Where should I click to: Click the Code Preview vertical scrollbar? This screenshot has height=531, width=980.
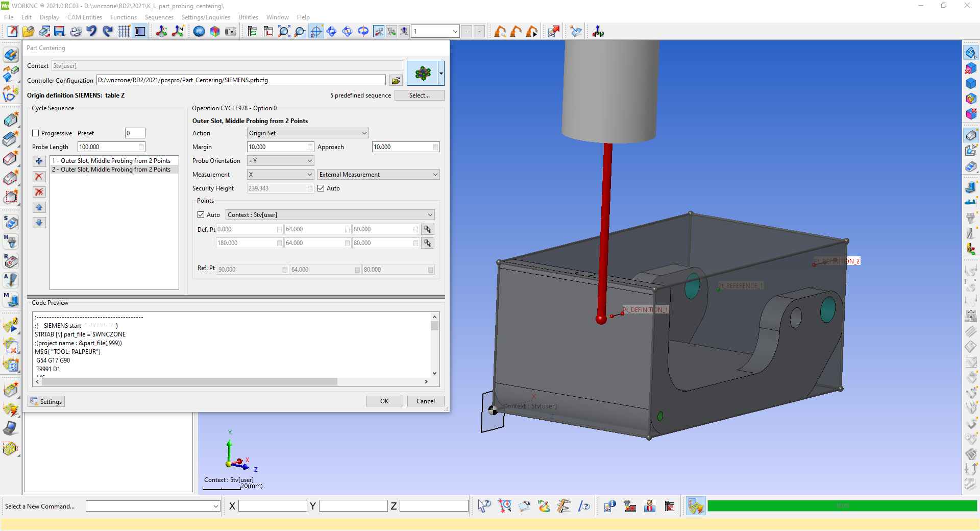434,345
